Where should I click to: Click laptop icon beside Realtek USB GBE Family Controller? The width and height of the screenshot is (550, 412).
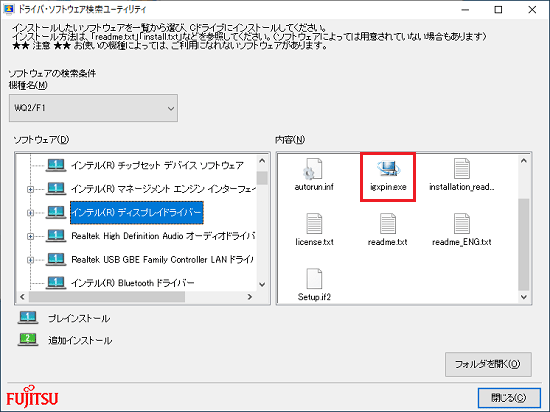coord(56,259)
